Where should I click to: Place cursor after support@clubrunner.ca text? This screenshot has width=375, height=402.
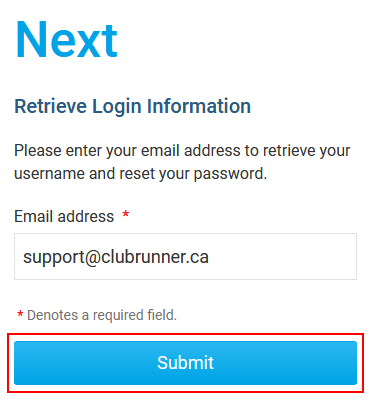pos(211,257)
